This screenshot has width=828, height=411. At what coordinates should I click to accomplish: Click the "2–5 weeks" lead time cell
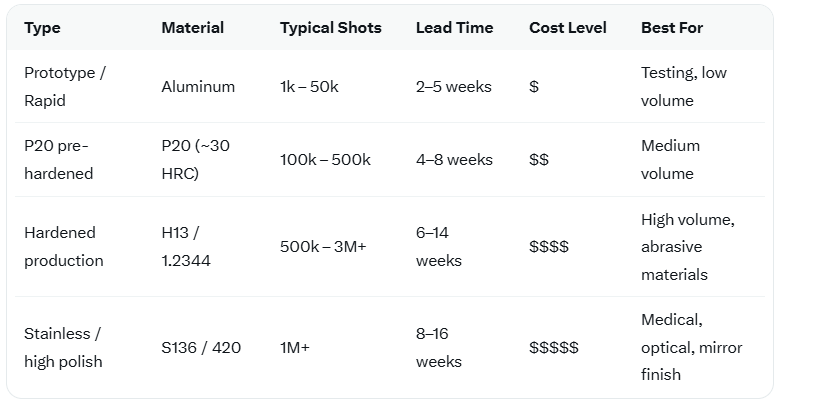pos(453,87)
